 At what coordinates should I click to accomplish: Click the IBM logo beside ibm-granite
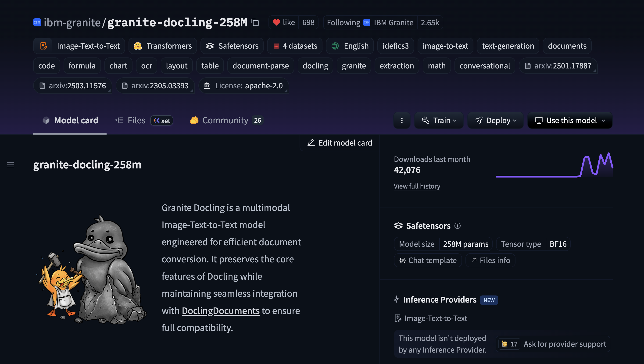[x=37, y=22]
